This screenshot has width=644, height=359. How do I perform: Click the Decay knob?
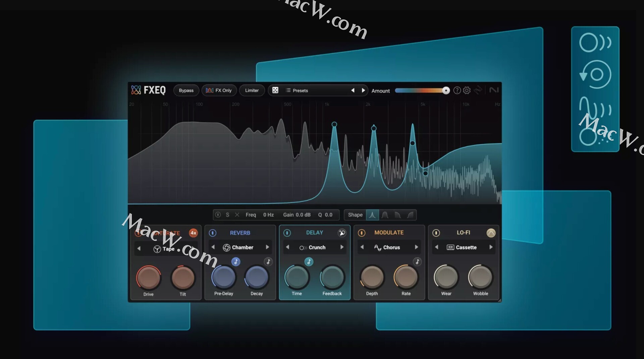[257, 277]
